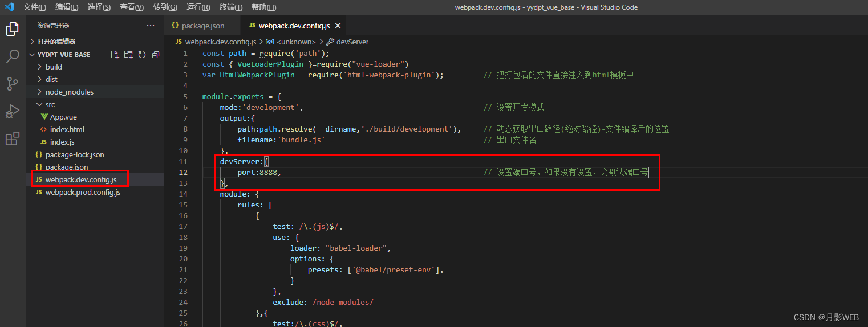This screenshot has height=327, width=868.
Task: Click webpack.dev.config.js breadcrumb segment
Action: coord(217,42)
